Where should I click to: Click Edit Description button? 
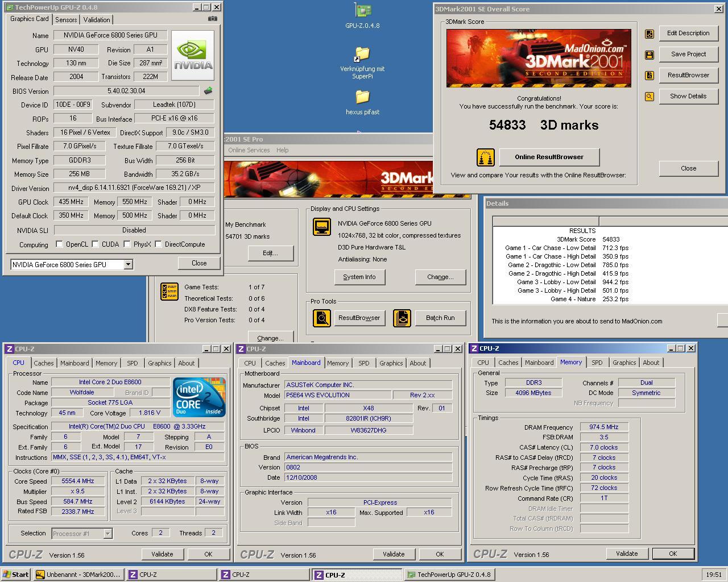click(688, 33)
